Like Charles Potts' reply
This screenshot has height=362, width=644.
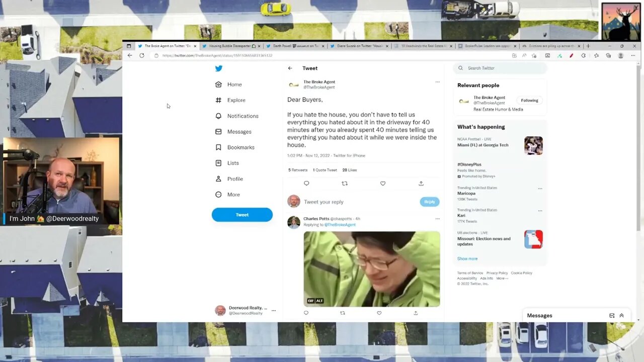[x=379, y=313]
